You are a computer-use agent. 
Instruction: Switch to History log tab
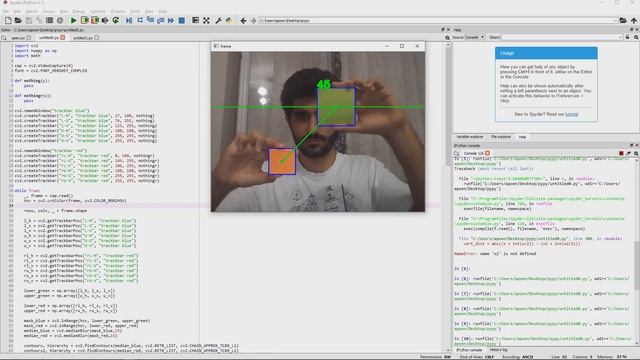point(498,350)
